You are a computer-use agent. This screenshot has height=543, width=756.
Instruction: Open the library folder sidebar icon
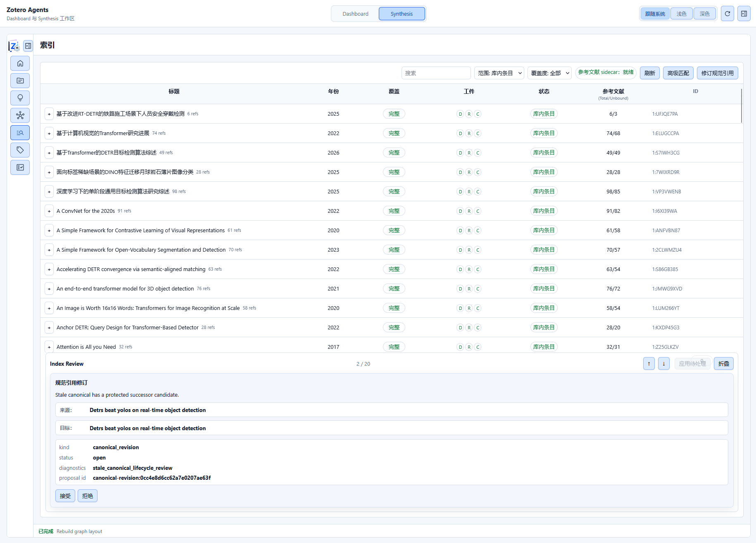20,81
